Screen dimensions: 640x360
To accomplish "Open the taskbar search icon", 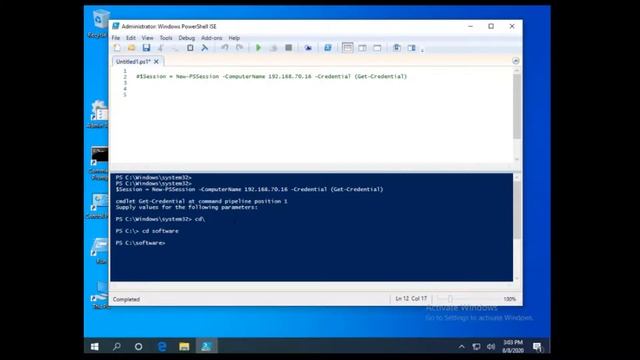I will [117, 347].
